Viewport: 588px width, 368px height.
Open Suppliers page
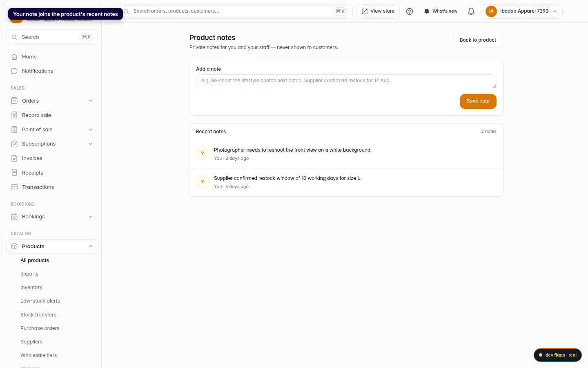pos(31,342)
